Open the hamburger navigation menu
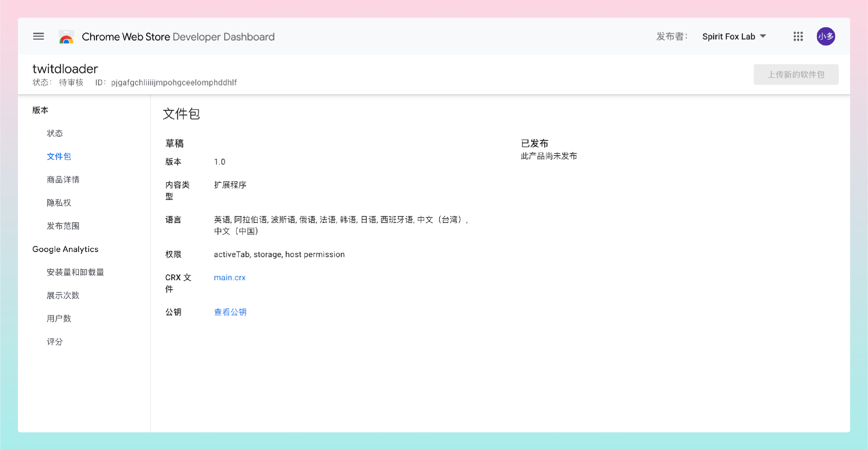868x450 pixels. 38,36
